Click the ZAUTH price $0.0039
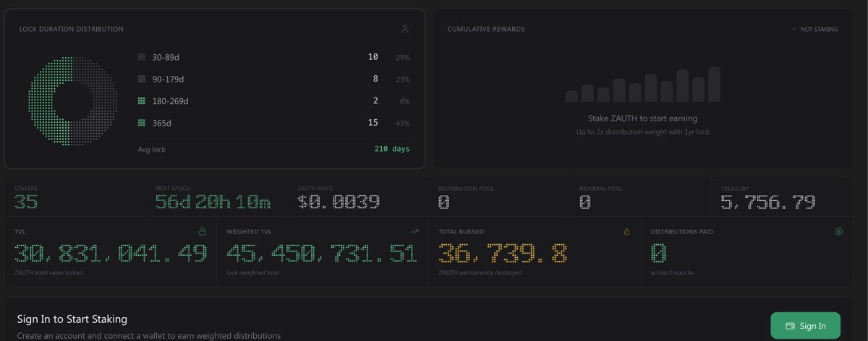 coord(339,202)
